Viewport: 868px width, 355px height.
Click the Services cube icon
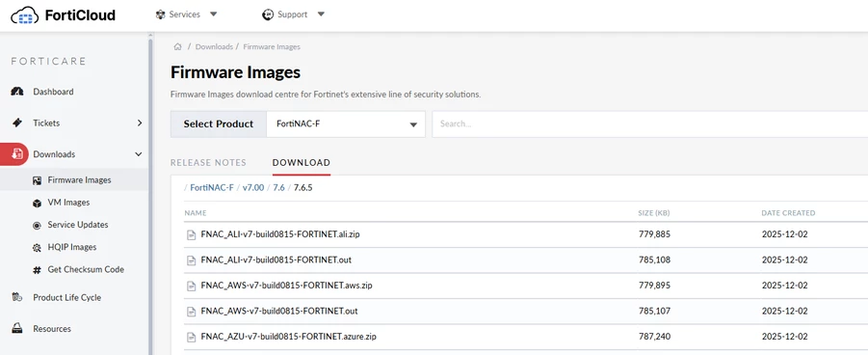coord(161,14)
